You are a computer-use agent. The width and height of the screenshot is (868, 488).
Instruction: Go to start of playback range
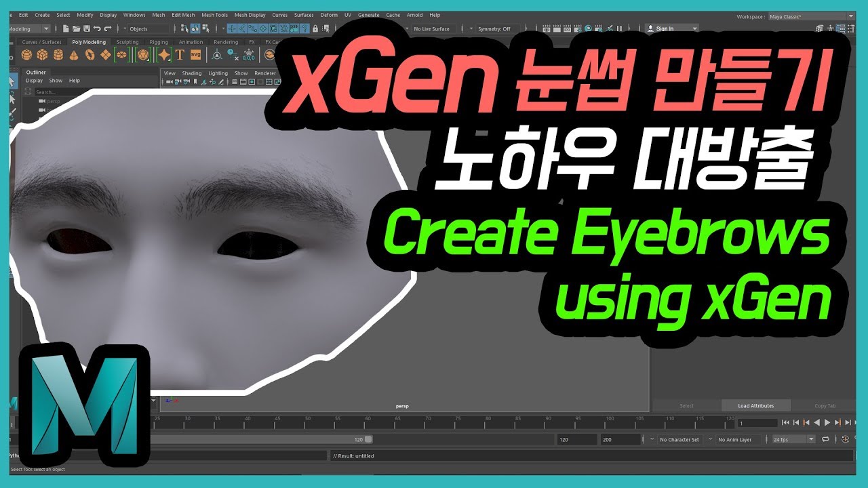(x=785, y=422)
